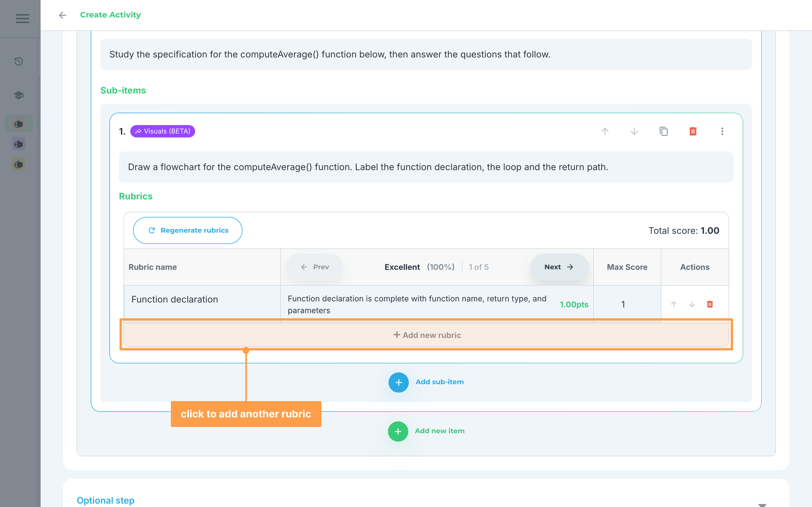Open more options for sub-item 1
The height and width of the screenshot is (507, 812).
pyautogui.click(x=722, y=131)
